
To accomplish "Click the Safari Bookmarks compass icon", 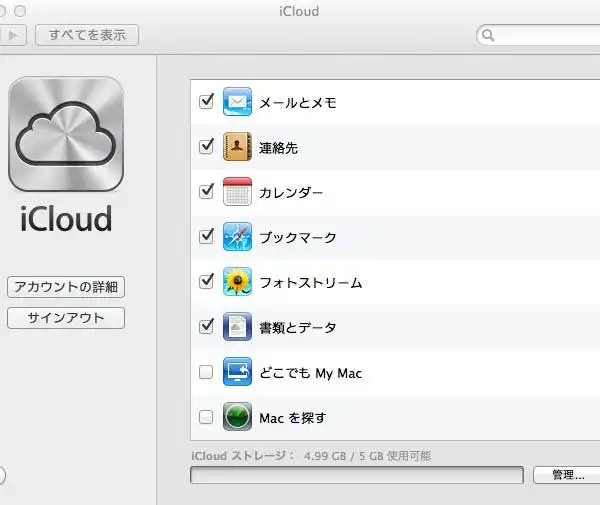I will [237, 237].
